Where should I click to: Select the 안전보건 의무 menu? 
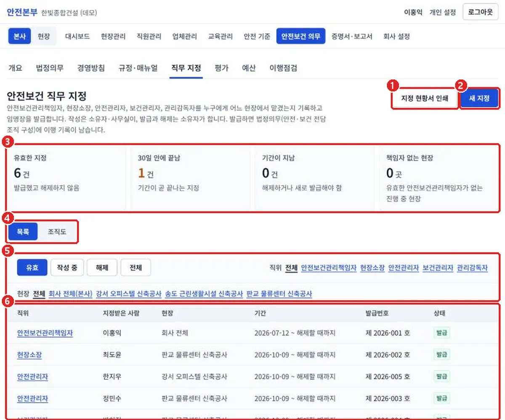pyautogui.click(x=301, y=36)
